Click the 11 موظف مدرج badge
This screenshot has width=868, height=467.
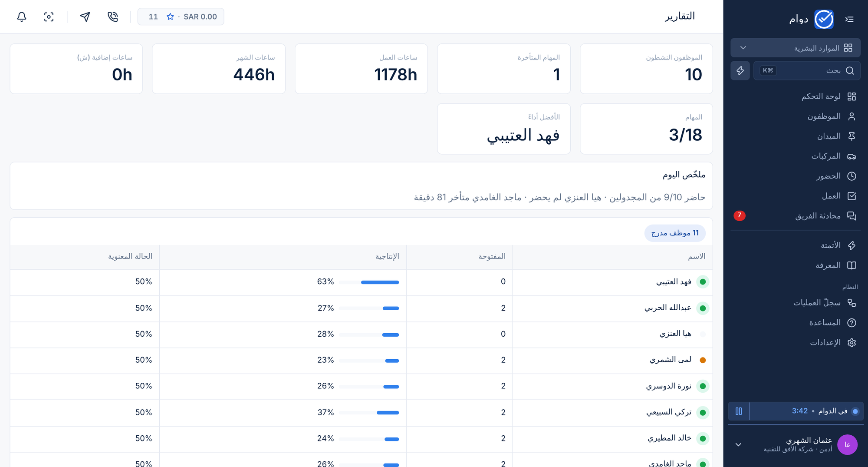[x=675, y=233]
